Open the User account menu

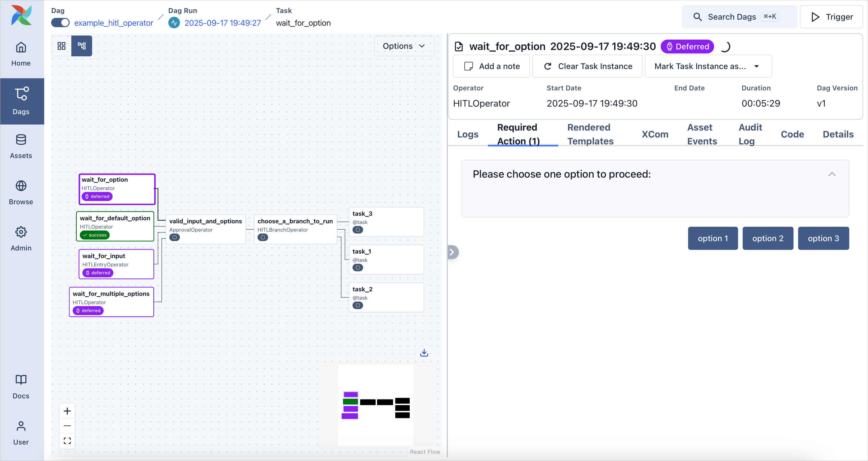tap(21, 433)
